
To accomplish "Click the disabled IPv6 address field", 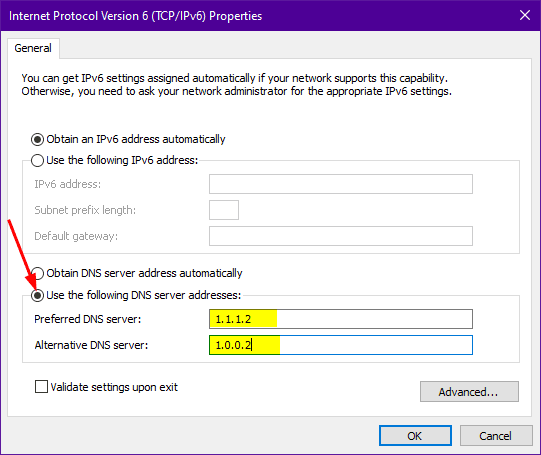I will click(341, 184).
